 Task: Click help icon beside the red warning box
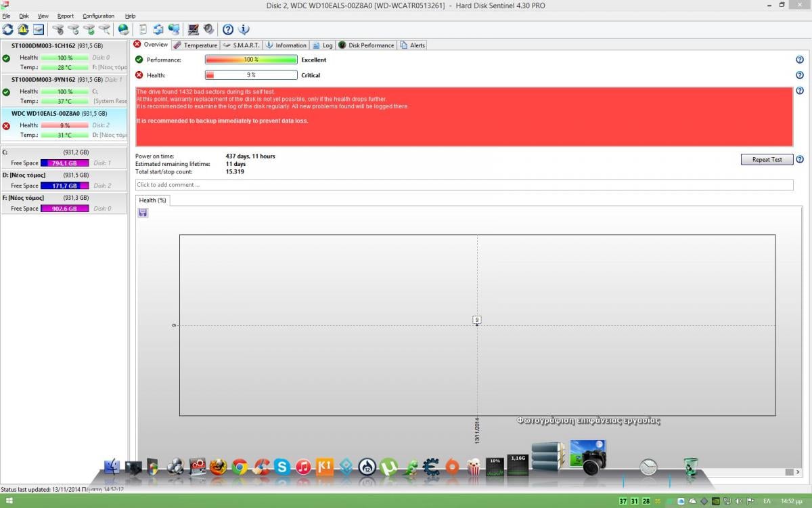(800, 91)
